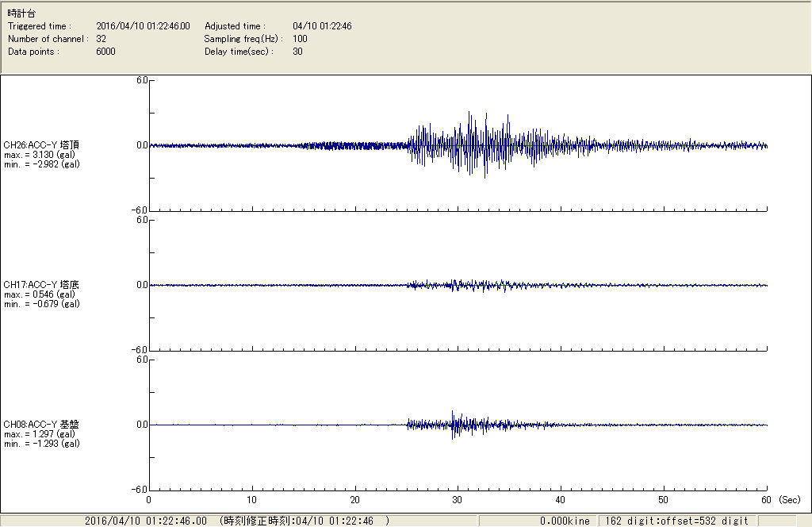Screen dimensions: 812x527
Task: Select the Adjusted time value in header
Action: click(322, 26)
